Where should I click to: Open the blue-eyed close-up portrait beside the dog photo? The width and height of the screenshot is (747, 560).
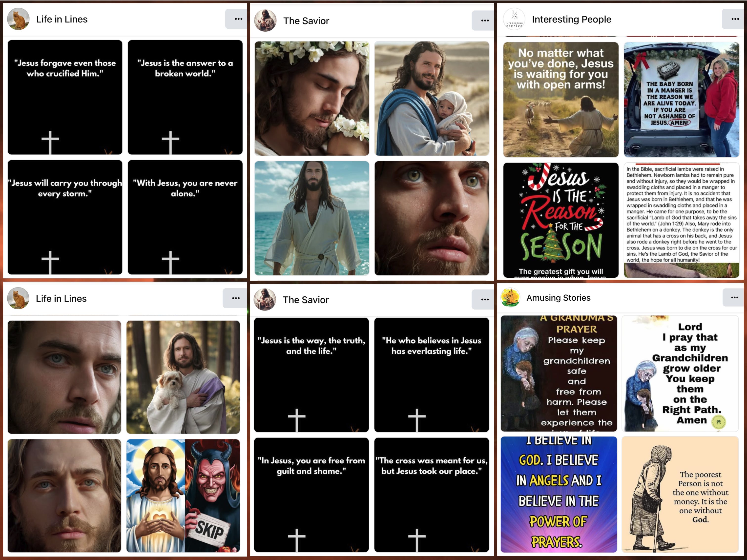(x=64, y=377)
